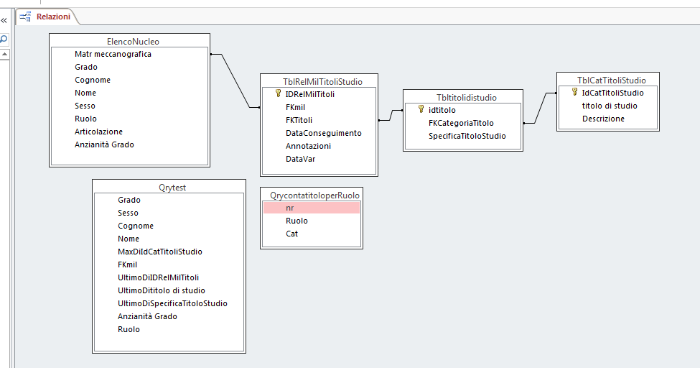Select the ElencoNucleo table title
The height and width of the screenshot is (368, 700).
(x=133, y=42)
